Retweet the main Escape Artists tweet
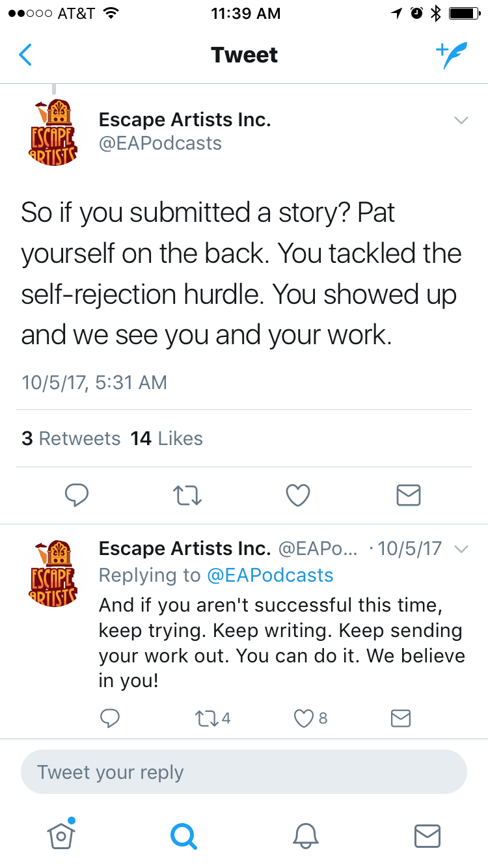Image resolution: width=488 pixels, height=868 pixels. tap(189, 496)
